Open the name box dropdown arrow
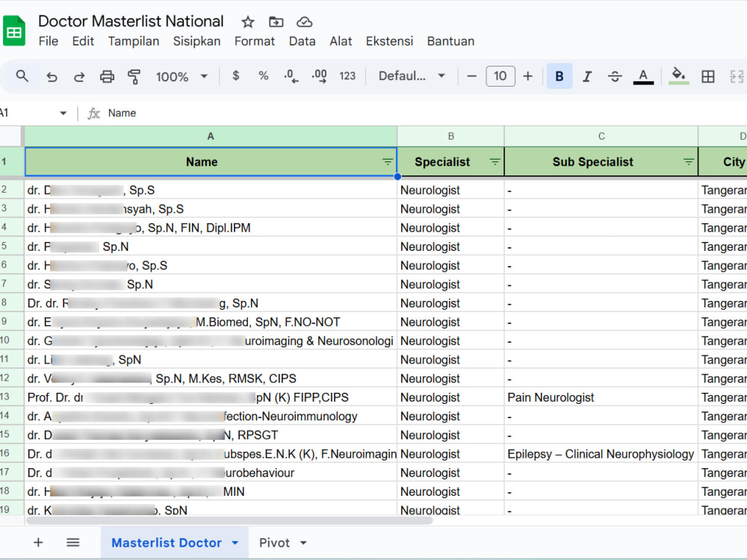The width and height of the screenshot is (747, 560). coord(63,113)
